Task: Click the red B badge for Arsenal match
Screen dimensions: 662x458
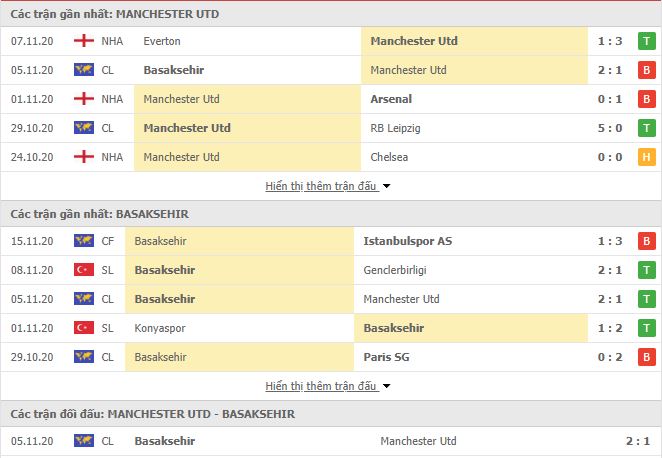Action: 646,99
